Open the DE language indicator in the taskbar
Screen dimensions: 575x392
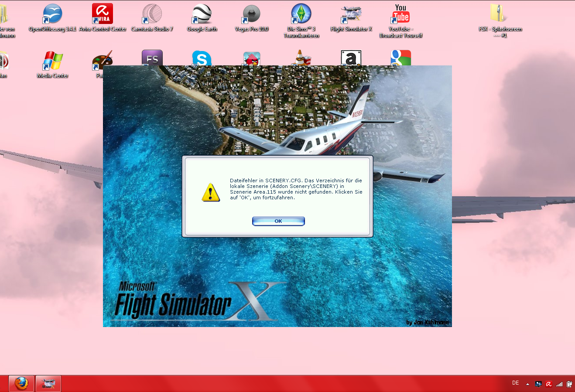click(516, 383)
